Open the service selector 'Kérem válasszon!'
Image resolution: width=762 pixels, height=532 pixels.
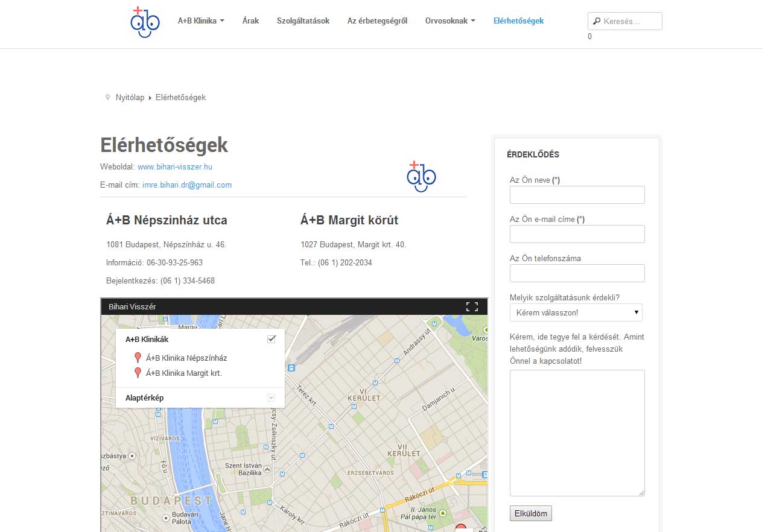point(576,312)
